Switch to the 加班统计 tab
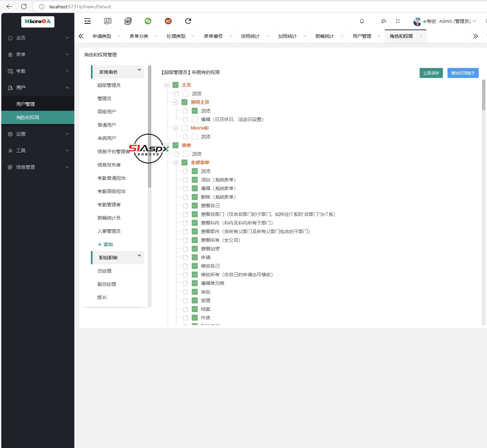 click(287, 36)
